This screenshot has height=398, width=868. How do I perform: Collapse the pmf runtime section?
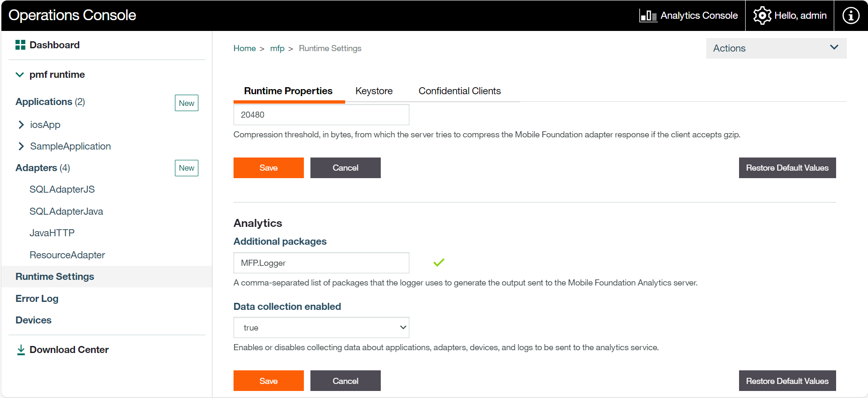[x=20, y=75]
